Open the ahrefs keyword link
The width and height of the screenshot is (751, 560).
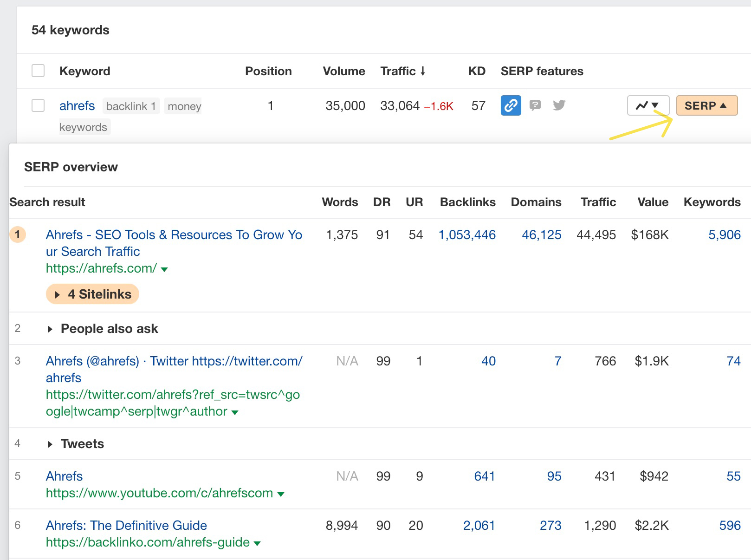[x=77, y=105]
